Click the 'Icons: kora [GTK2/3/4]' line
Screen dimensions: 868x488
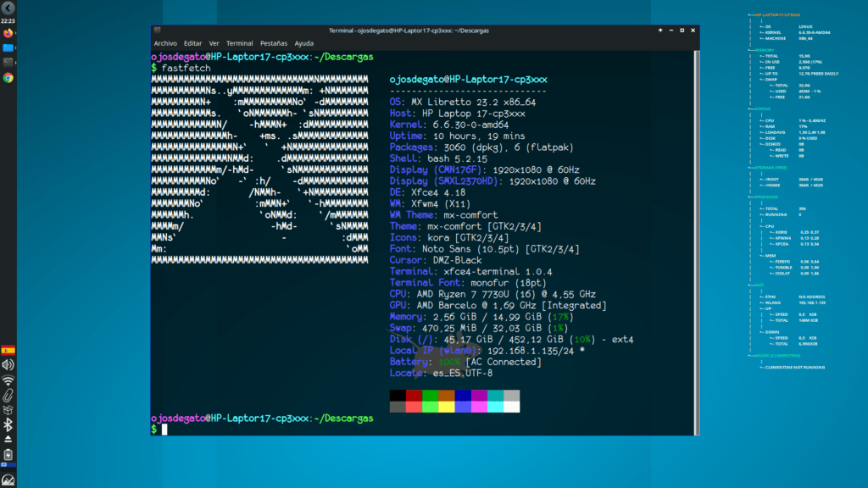coord(449,238)
